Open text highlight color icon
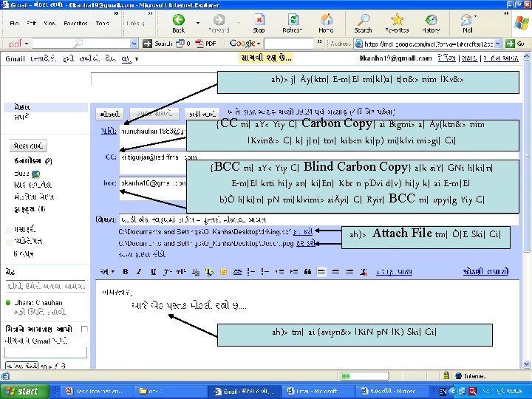Screen dimensions: 532x399 pos(209,271)
